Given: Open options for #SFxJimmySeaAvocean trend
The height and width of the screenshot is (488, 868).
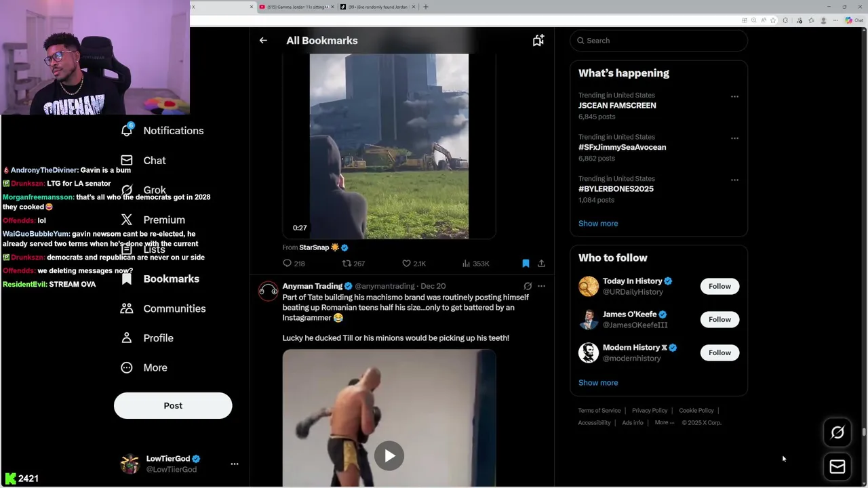Looking at the screenshot, I should 734,138.
